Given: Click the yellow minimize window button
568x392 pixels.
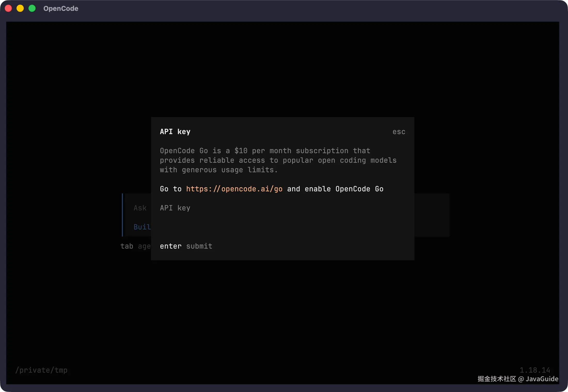Looking at the screenshot, I should 20,8.
